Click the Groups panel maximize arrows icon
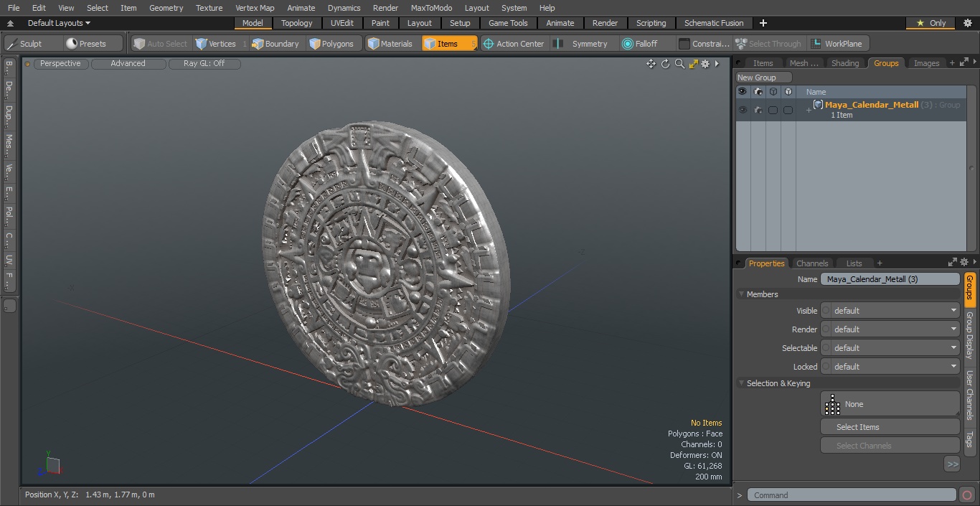The width and height of the screenshot is (980, 506). pyautogui.click(x=963, y=63)
